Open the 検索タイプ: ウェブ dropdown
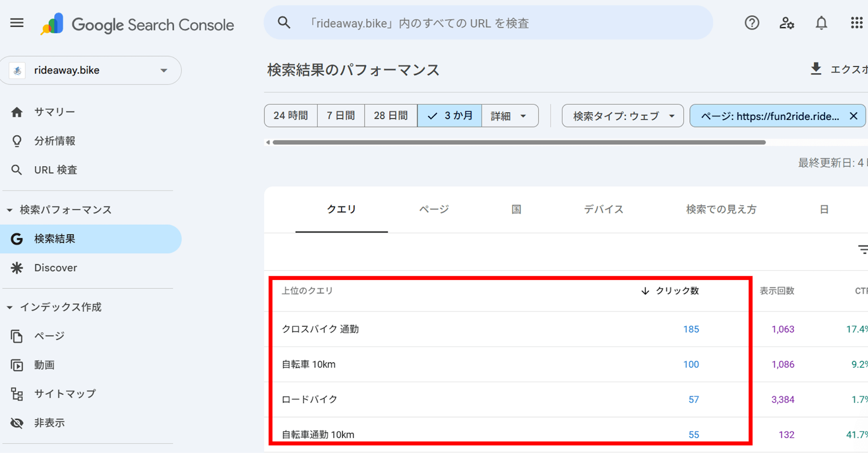Screen dimensions: 868x453 623,116
